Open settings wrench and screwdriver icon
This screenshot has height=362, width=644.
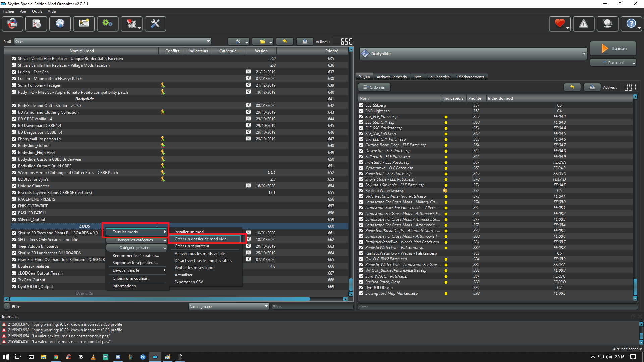(x=155, y=24)
